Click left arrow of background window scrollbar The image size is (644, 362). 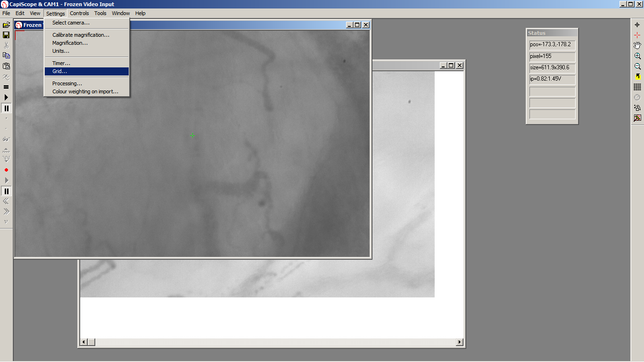coord(84,342)
